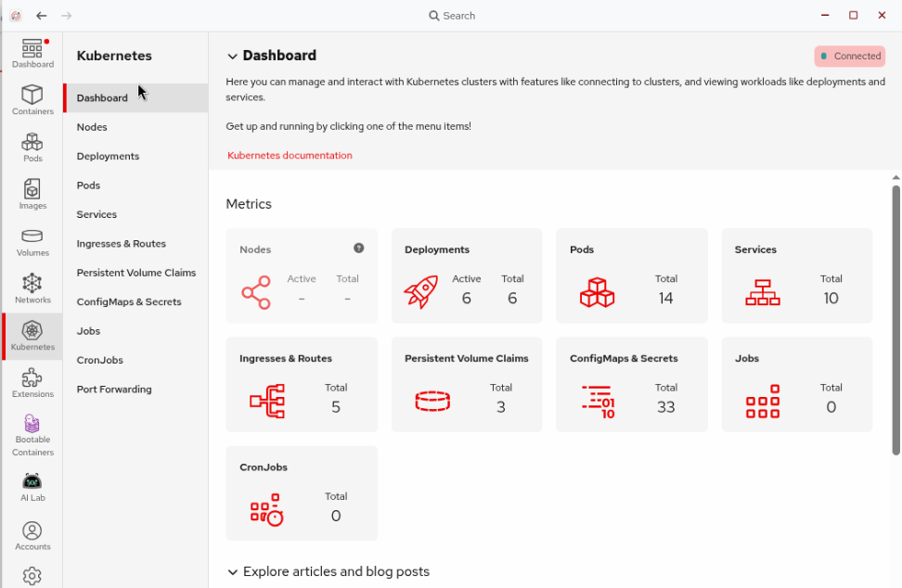The width and height of the screenshot is (902, 588).
Task: Select Deployments in the Kubernetes menu
Action: click(108, 156)
